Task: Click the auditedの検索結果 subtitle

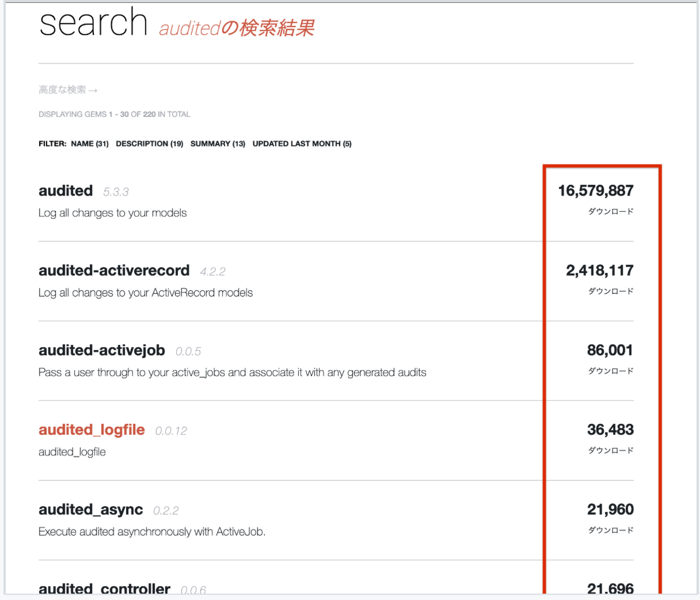Action: coord(237,27)
